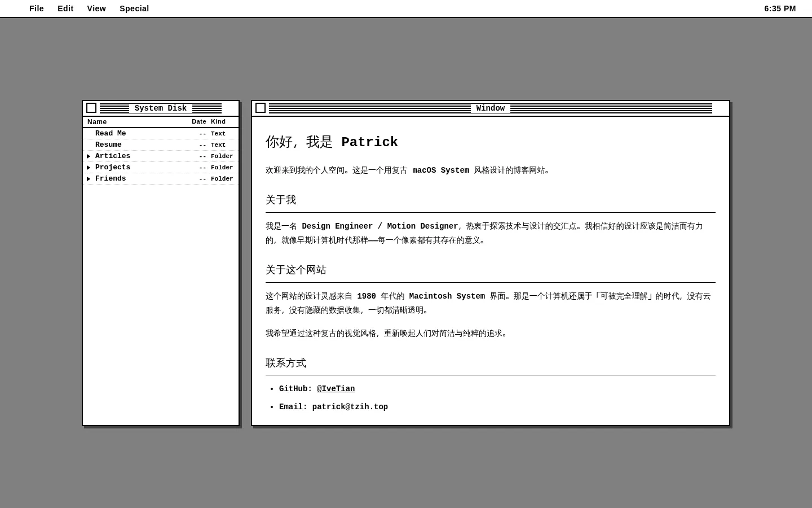
Task: Close the Window titled content window
Action: [261, 108]
